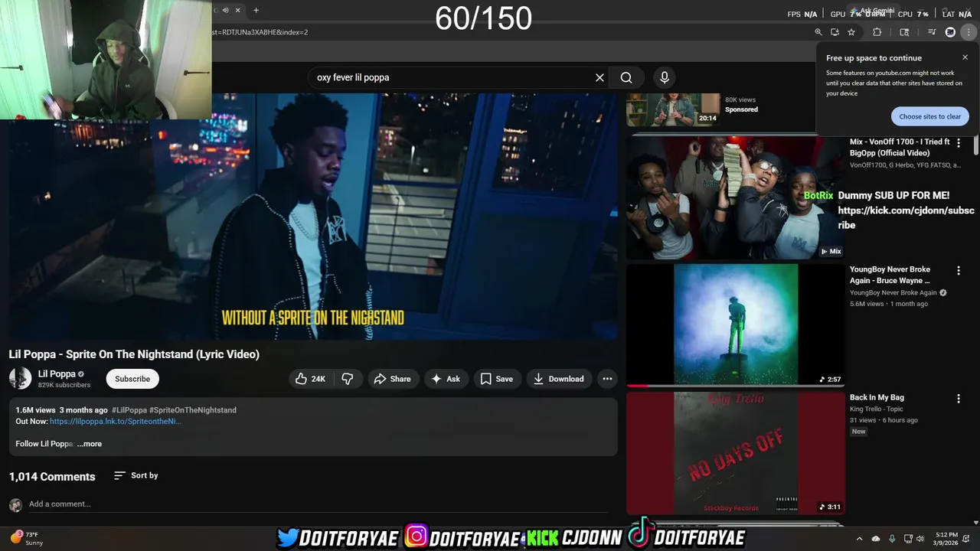Play the No Days Off thumbnail
980x551 pixels.
[736, 453]
